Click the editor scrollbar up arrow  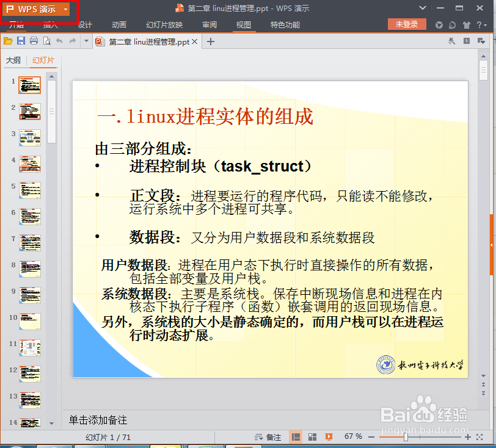click(x=483, y=56)
